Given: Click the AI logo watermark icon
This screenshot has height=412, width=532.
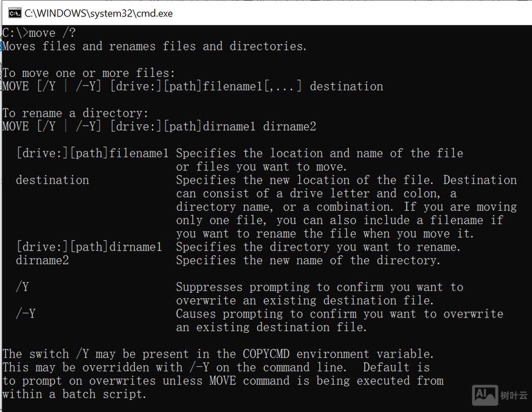Looking at the screenshot, I should 484,395.
